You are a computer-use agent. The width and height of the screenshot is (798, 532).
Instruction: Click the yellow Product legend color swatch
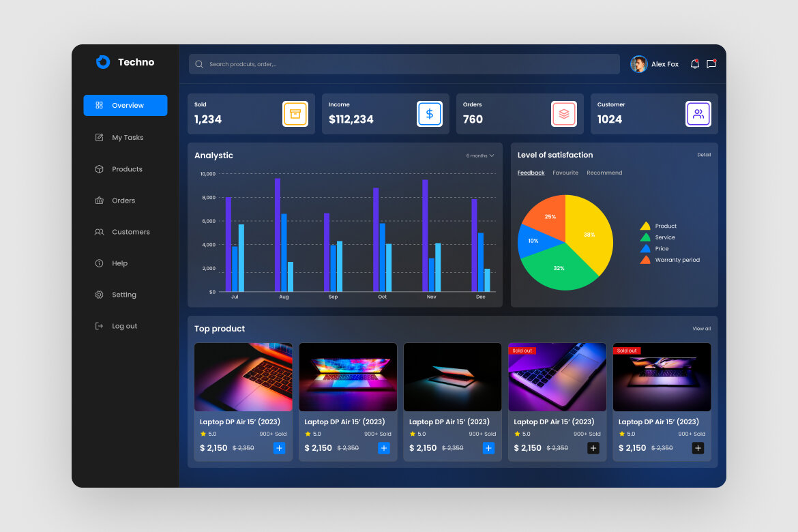click(x=645, y=226)
